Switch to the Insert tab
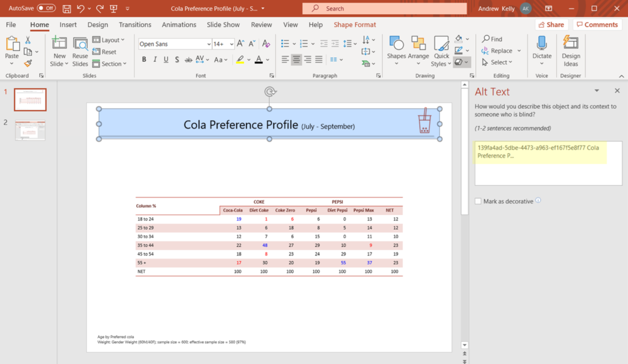Viewport: 628px width, 364px height. tap(67, 25)
